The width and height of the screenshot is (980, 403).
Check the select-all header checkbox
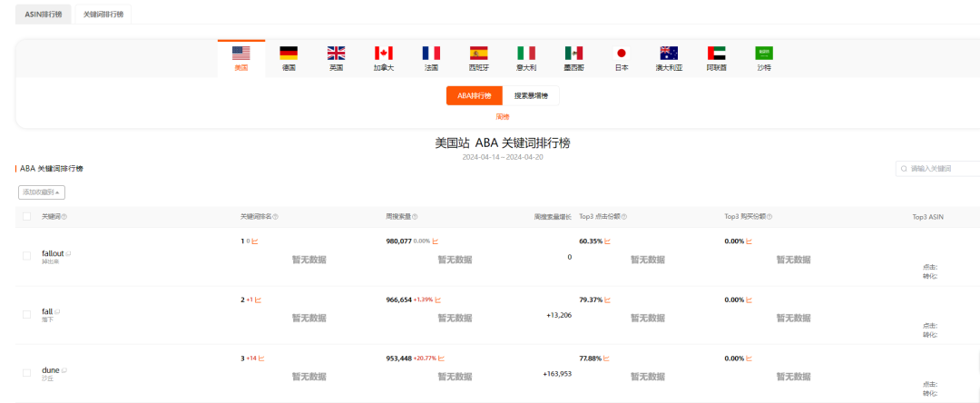click(26, 216)
